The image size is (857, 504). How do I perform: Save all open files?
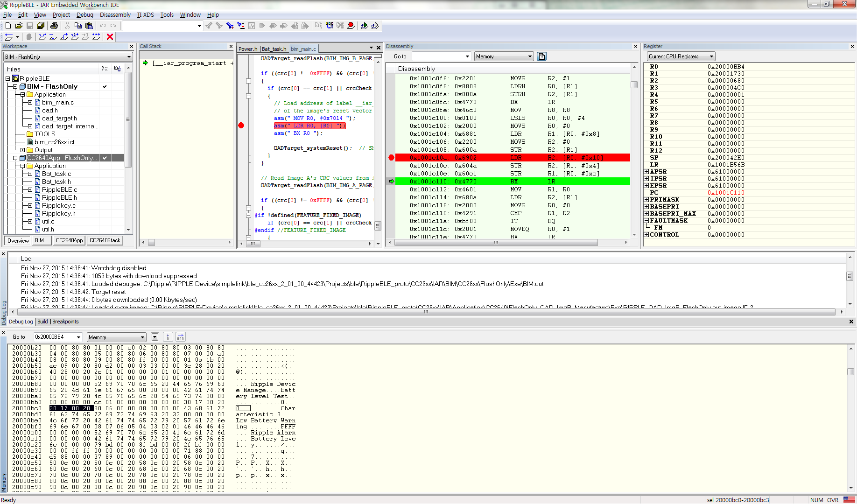(x=41, y=26)
